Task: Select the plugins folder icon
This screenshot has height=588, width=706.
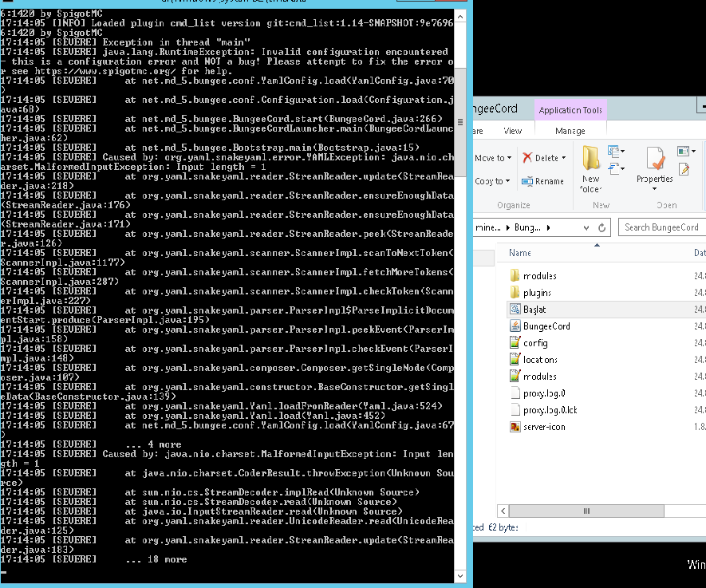Action: coord(515,293)
